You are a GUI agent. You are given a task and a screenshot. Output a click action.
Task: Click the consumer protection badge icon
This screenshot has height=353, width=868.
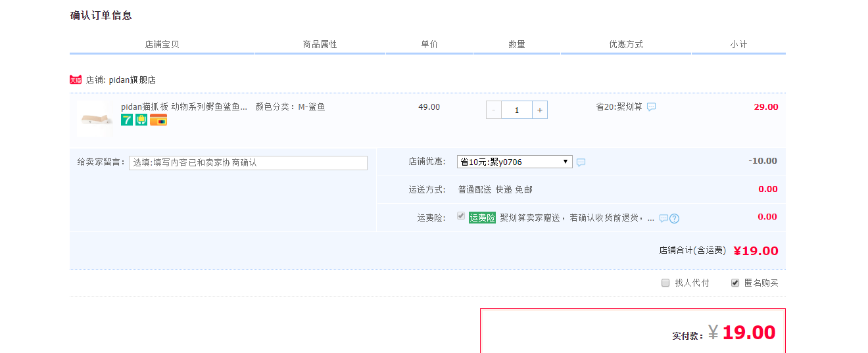[141, 120]
